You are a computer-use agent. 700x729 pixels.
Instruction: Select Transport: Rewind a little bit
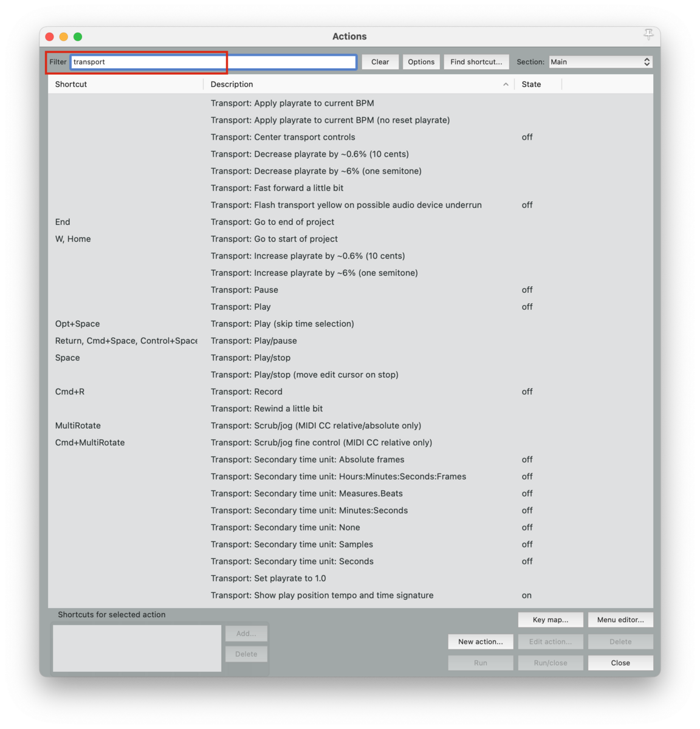267,409
